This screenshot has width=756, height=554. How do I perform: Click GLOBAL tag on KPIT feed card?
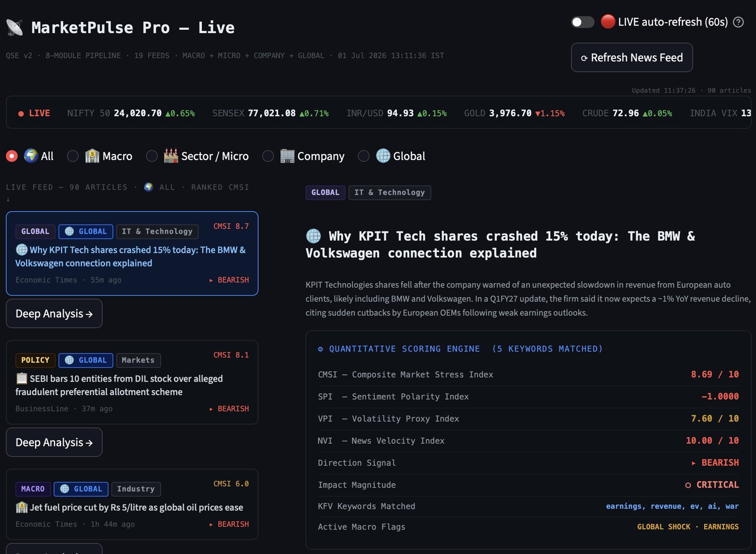[35, 231]
